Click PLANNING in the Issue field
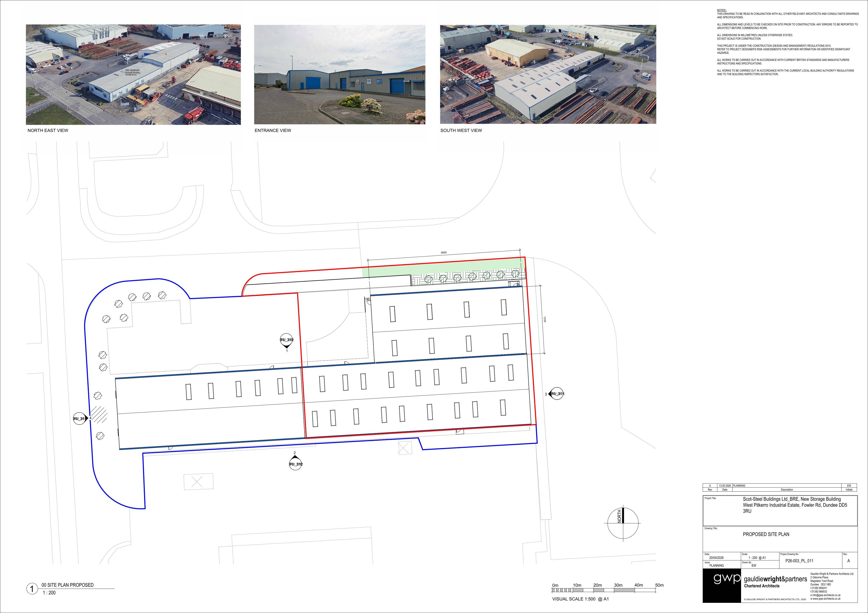Screen dimensions: 868x613 716,566
